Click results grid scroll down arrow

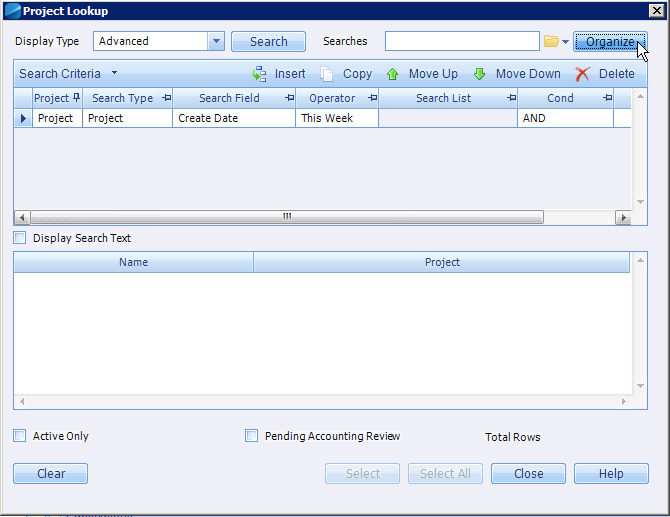pyautogui.click(x=640, y=386)
